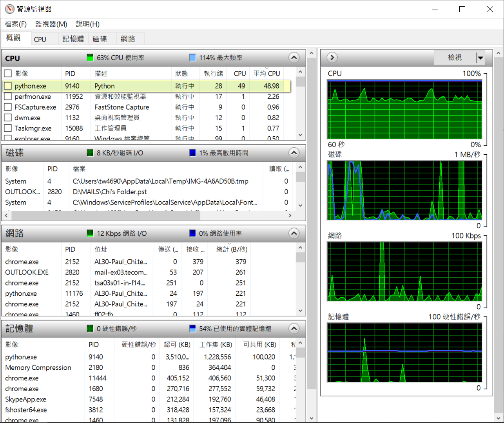The image size is (504, 423).
Task: Click the Resource Monitor app icon in title bar
Action: (9, 9)
